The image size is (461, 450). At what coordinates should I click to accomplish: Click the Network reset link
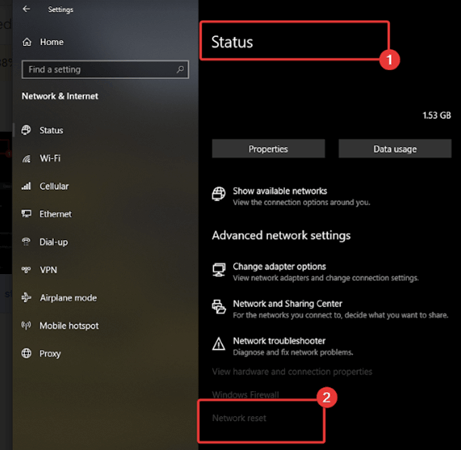[239, 418]
